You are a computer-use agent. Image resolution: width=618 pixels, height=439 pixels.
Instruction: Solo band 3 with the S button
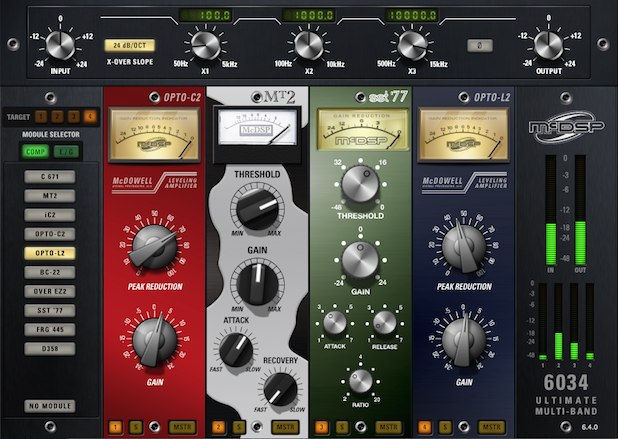click(343, 427)
